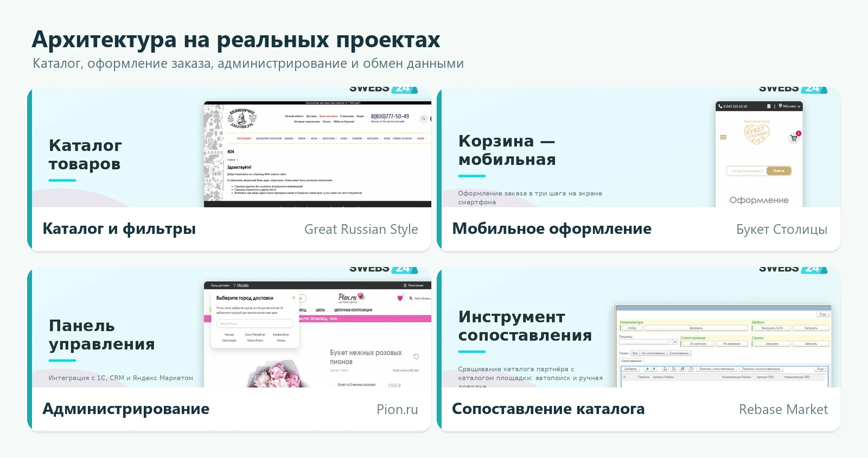Screen dimensions: 868x458
Task: Click the blue down arrow in Rebase table toolbar
Action: [x=654, y=368]
